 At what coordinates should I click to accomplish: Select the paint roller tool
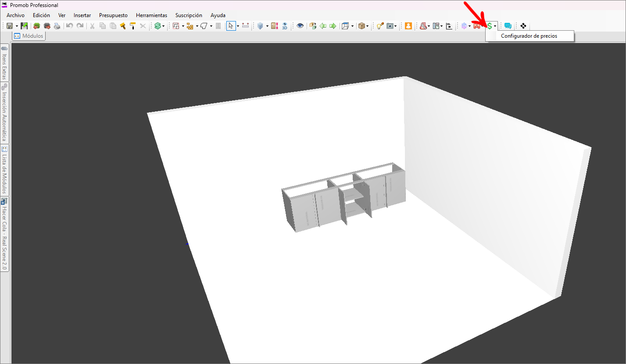(132, 26)
